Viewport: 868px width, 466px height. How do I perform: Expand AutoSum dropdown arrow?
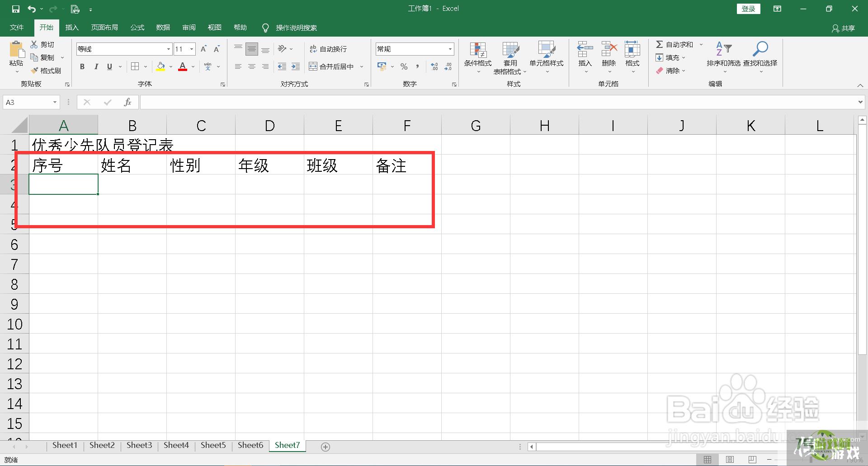(701, 44)
